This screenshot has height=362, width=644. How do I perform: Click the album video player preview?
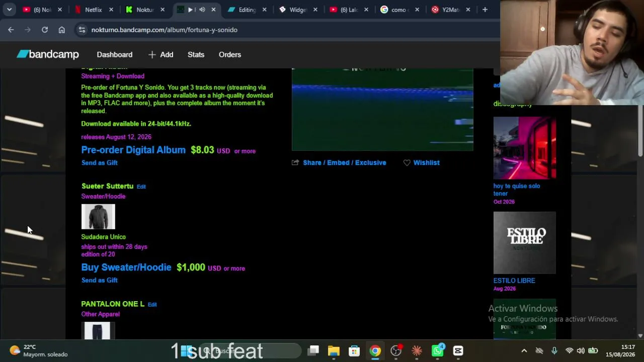click(x=382, y=109)
